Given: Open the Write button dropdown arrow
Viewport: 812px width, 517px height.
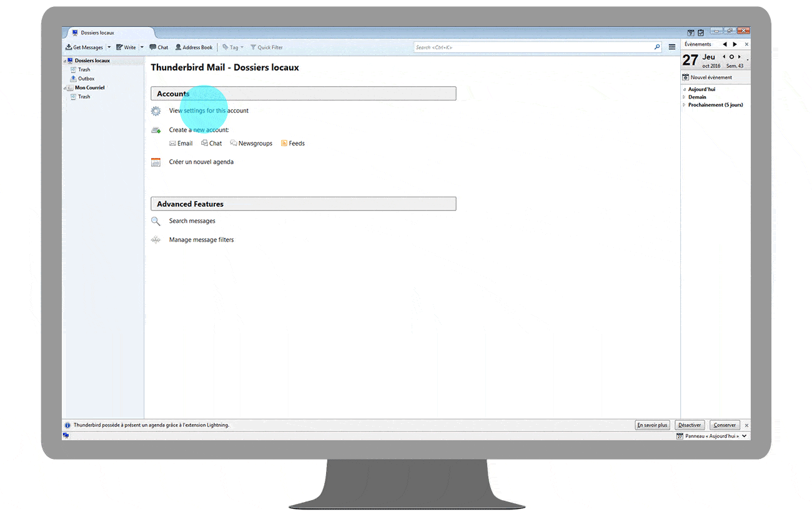Looking at the screenshot, I should [x=142, y=47].
